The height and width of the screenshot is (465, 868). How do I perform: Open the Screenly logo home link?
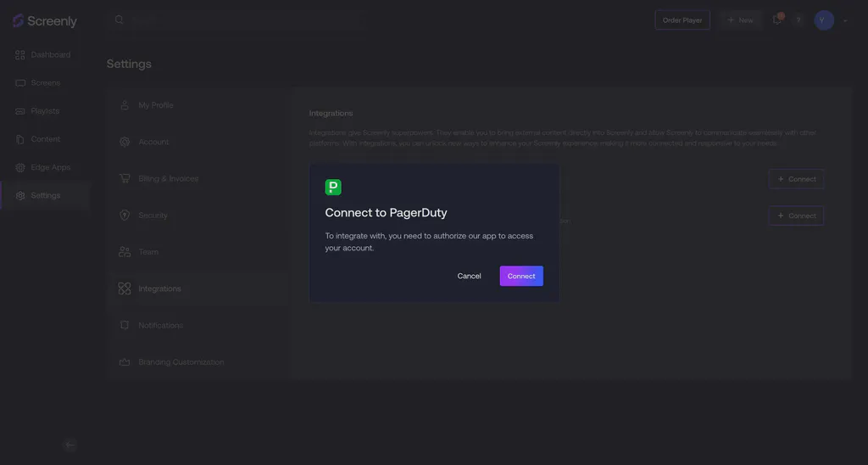[x=45, y=21]
